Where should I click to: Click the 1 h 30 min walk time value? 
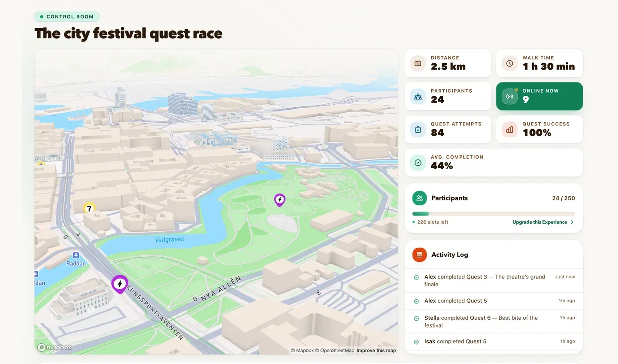pyautogui.click(x=548, y=67)
